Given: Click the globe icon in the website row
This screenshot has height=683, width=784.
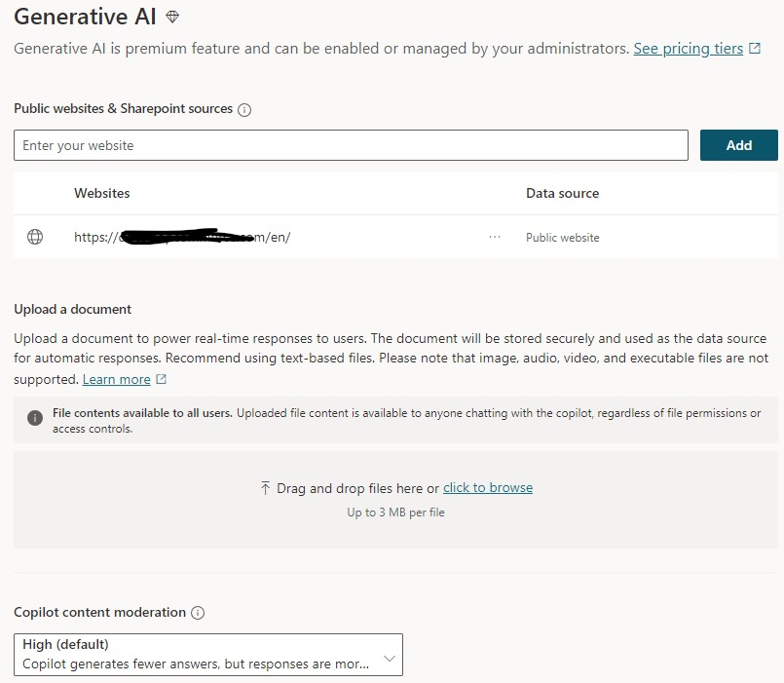Looking at the screenshot, I should 35,237.
